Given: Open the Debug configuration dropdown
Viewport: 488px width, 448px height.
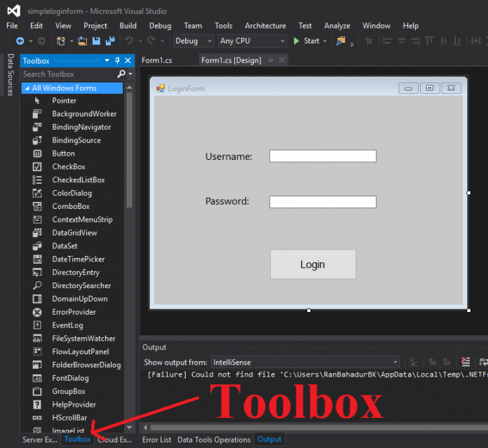Looking at the screenshot, I should [194, 41].
